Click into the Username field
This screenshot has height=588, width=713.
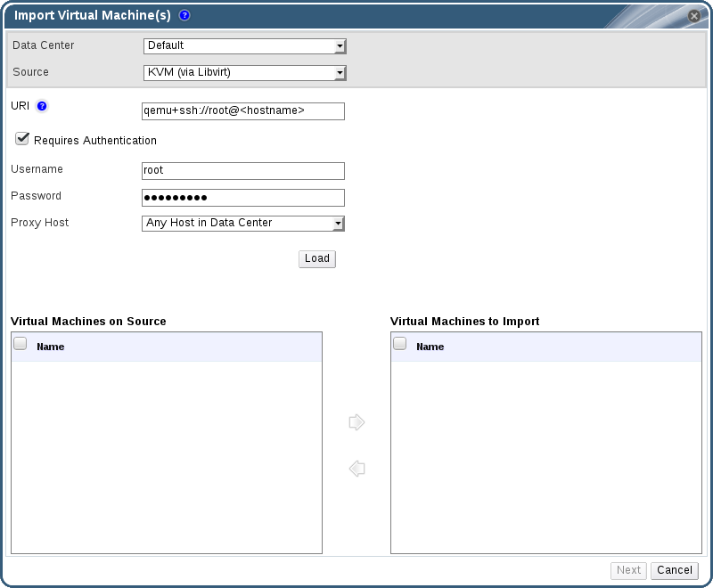[242, 171]
